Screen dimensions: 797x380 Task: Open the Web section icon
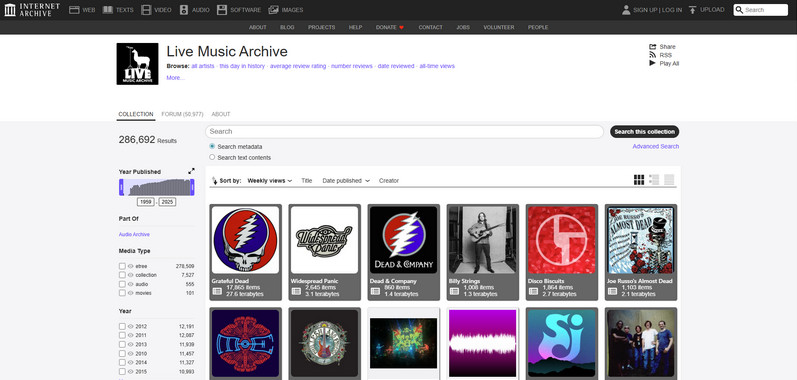click(x=74, y=10)
